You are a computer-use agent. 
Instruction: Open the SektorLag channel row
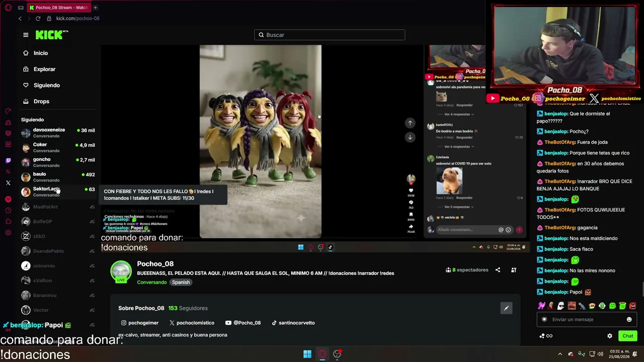[x=58, y=192]
